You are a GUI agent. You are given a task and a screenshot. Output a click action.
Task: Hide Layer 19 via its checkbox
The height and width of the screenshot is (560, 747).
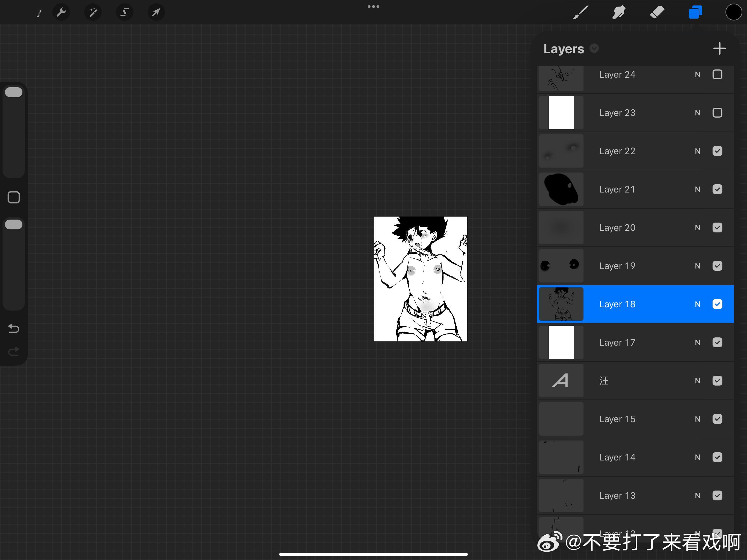717,266
